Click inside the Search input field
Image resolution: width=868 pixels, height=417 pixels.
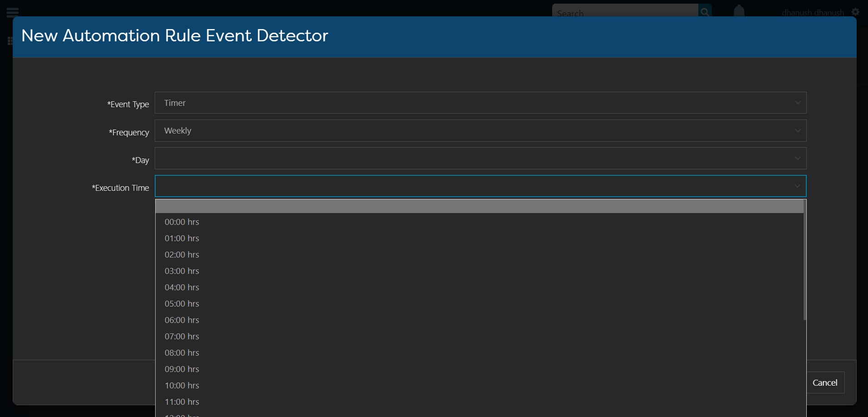(622, 12)
